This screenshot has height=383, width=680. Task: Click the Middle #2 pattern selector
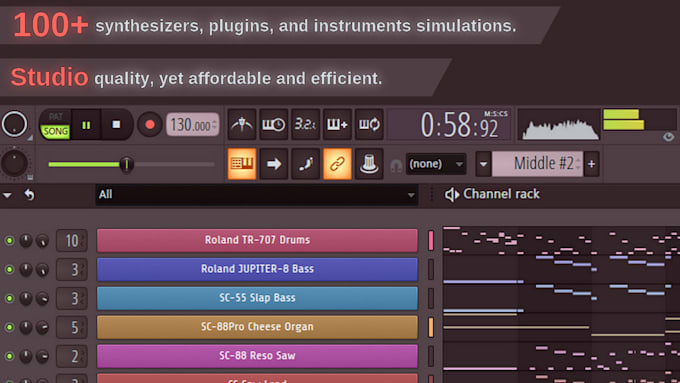click(538, 164)
